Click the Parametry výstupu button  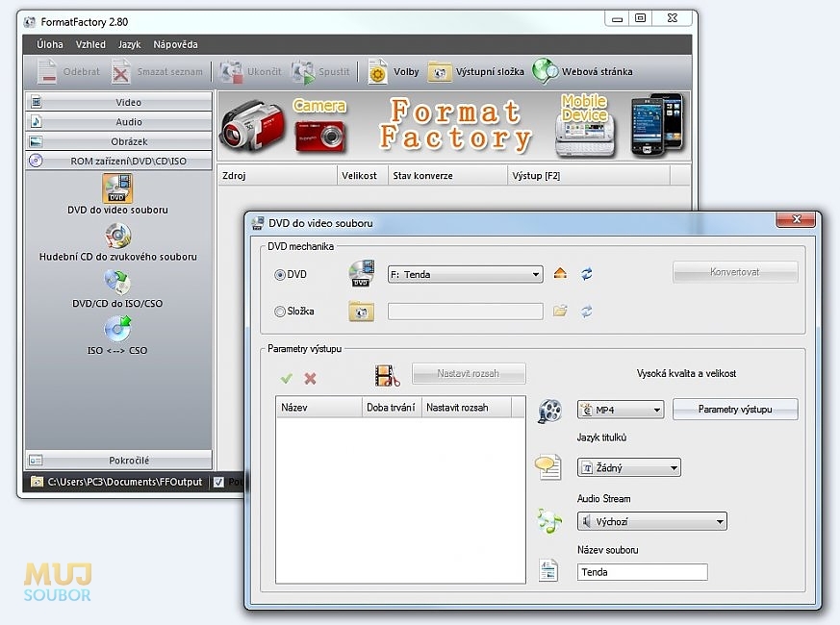735,410
